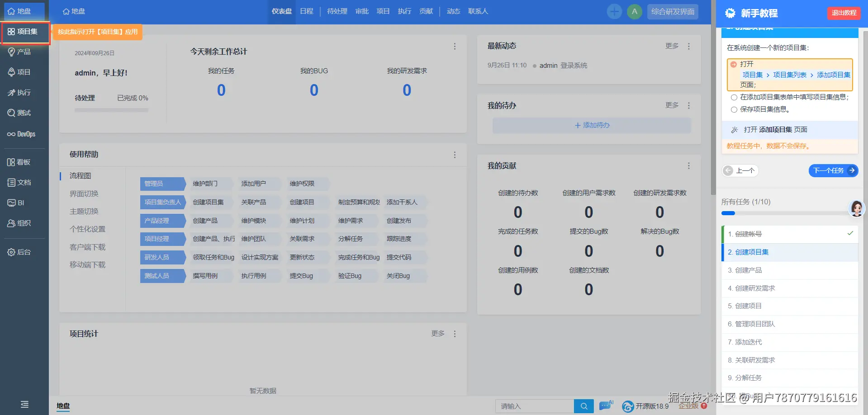The height and width of the screenshot is (415, 868).
Task: Open the 开源版18.9 version menu
Action: pos(646,406)
